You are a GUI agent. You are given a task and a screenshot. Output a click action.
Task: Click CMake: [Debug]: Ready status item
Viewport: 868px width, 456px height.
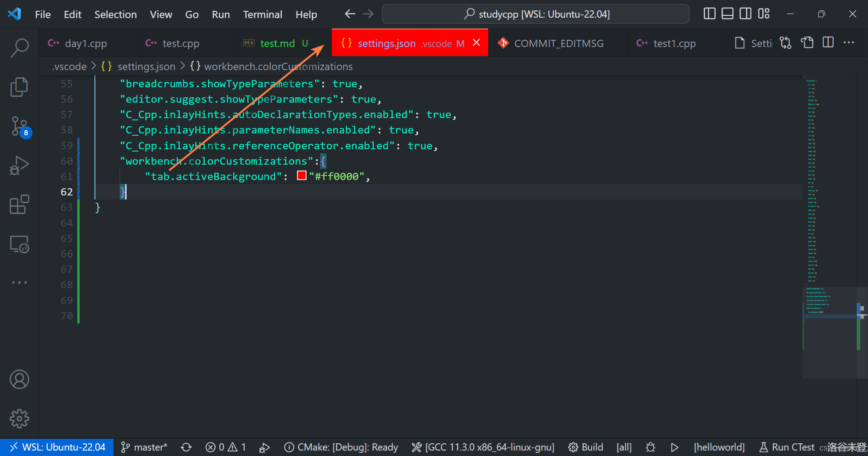click(x=341, y=447)
